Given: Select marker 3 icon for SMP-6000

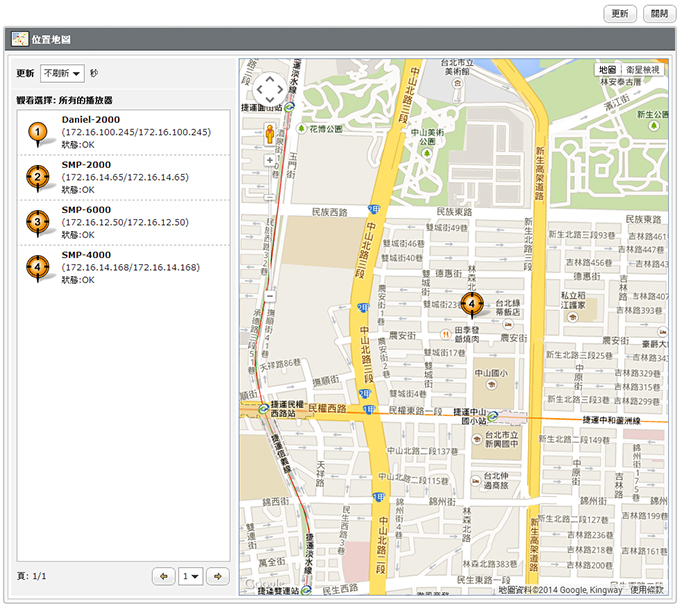Looking at the screenshot, I should coord(38,223).
